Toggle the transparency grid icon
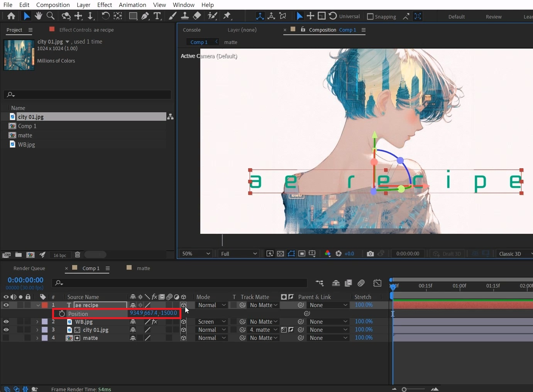The height and width of the screenshot is (392, 533). 281,253
